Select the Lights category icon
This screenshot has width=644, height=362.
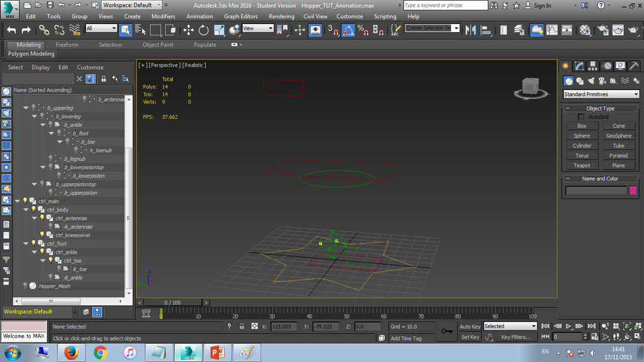591,81
